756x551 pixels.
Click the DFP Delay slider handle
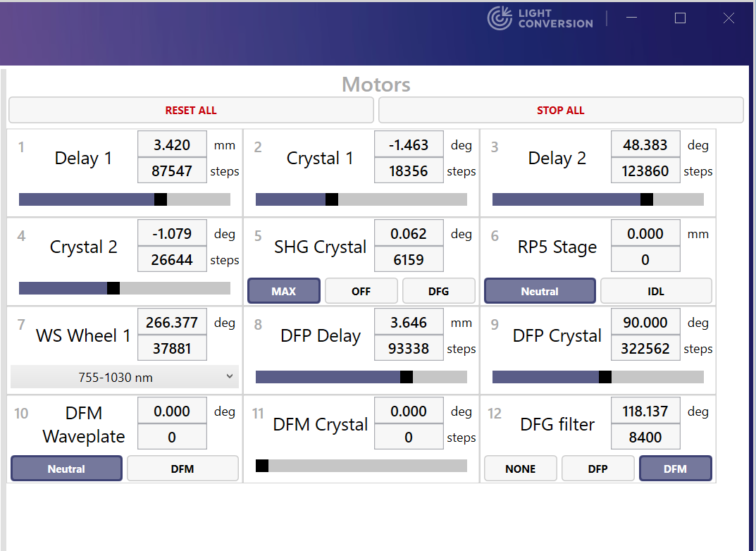pos(406,377)
